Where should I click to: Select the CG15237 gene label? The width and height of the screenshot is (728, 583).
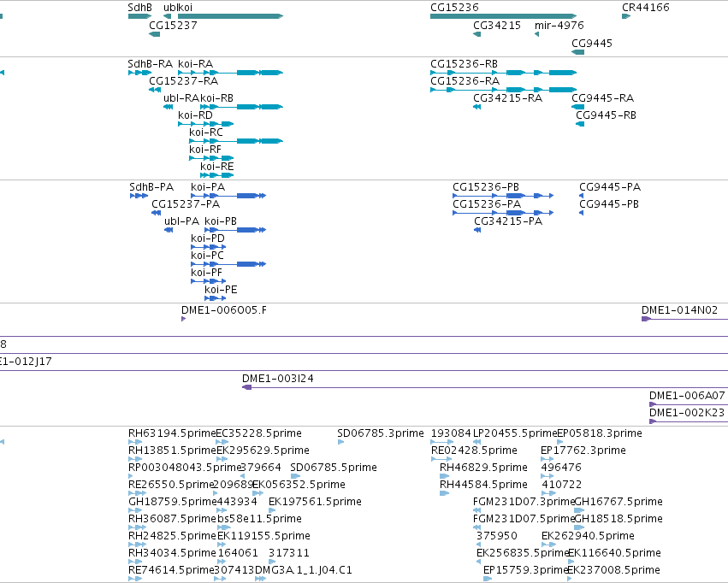point(173,26)
